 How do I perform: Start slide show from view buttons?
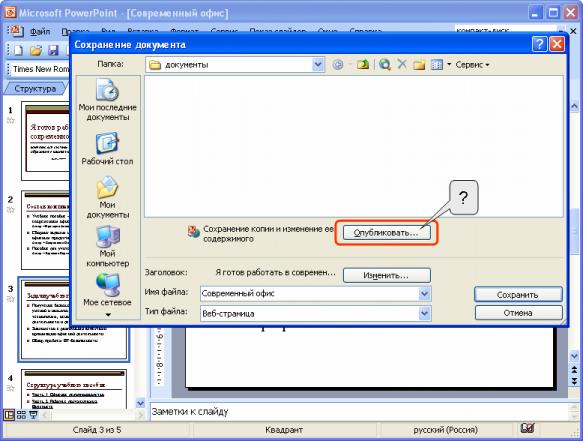click(33, 415)
